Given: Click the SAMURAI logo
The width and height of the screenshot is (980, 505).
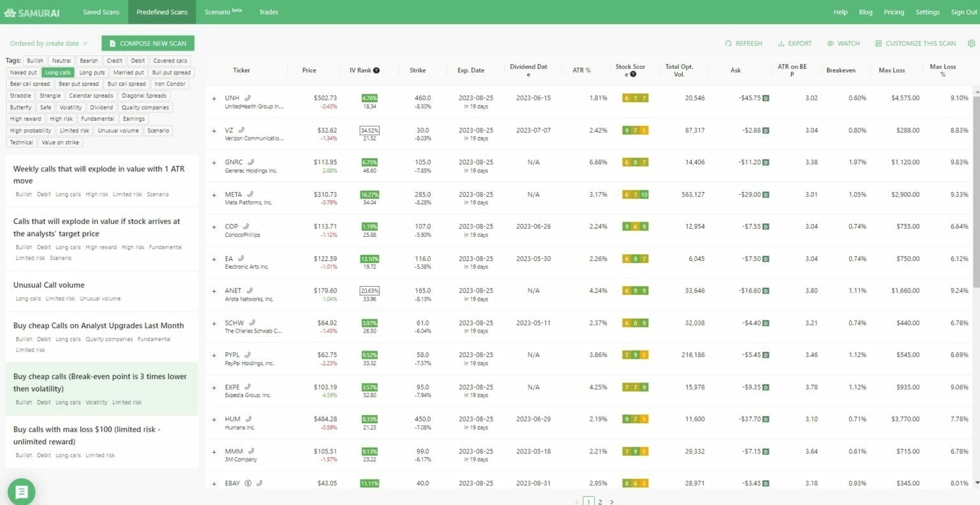Looking at the screenshot, I should (31, 11).
